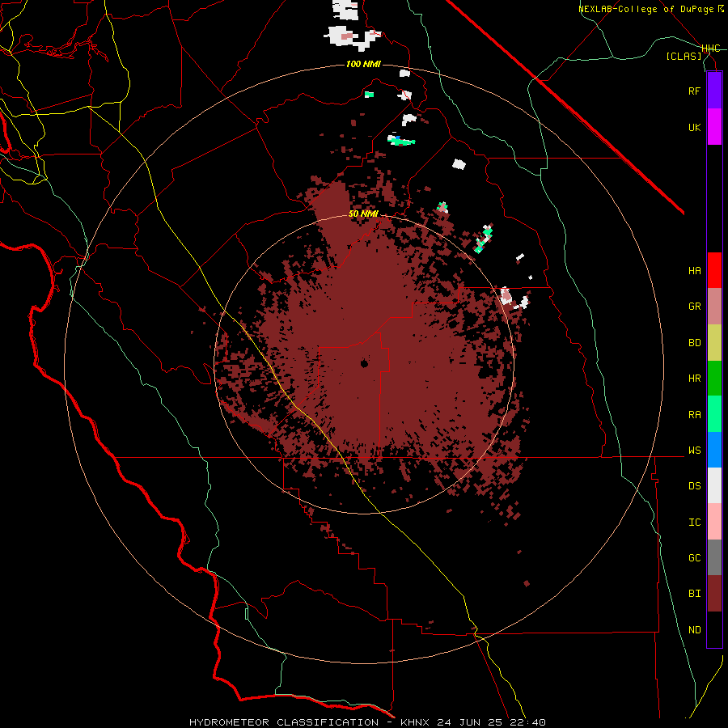Click the 'HR' legend label
This screenshot has height=728, width=728.
coord(695,379)
